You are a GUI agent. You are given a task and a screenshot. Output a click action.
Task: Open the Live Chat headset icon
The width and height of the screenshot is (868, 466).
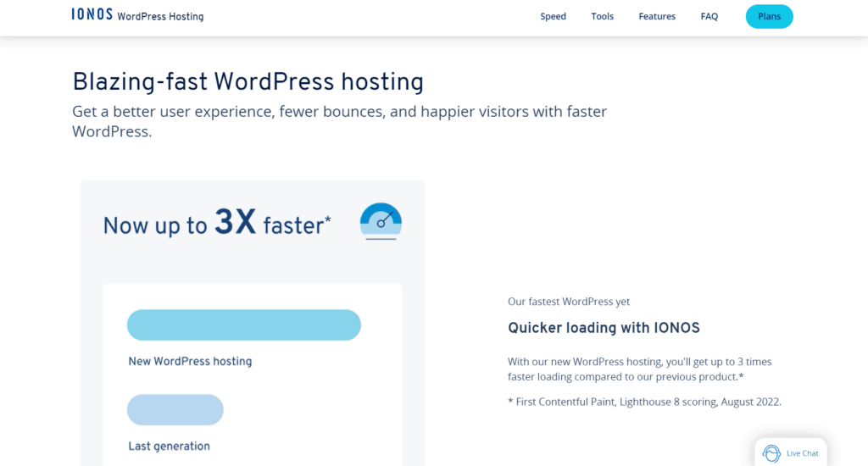[771, 453]
